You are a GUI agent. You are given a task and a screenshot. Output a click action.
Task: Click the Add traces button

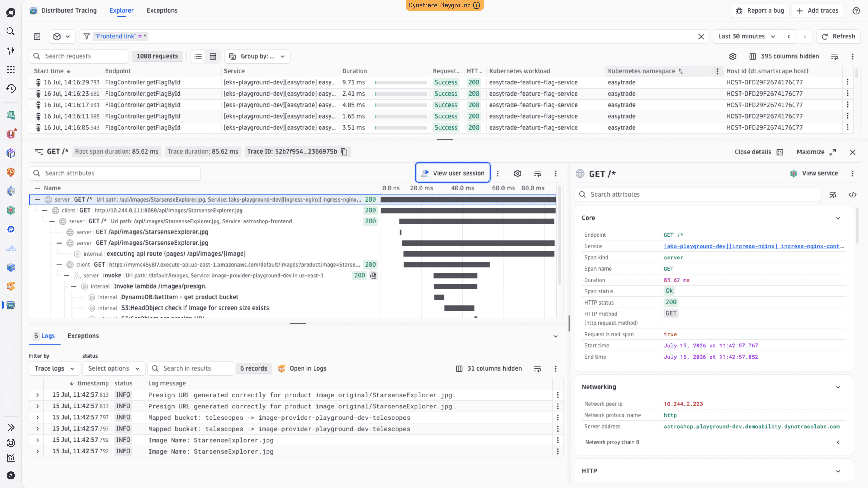(817, 11)
